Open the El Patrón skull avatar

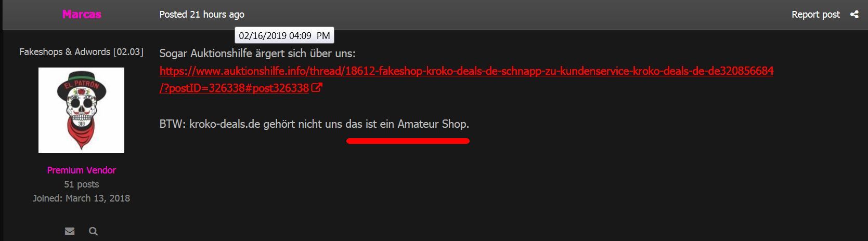pos(81,110)
